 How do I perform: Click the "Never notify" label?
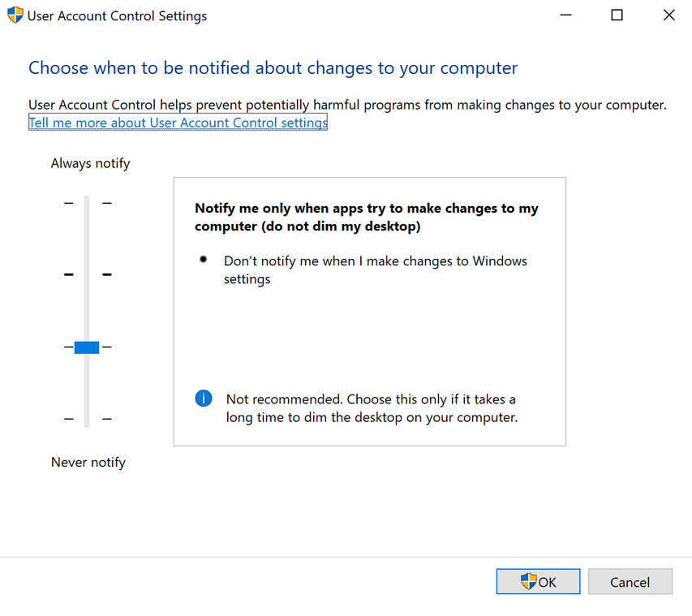[x=88, y=462]
